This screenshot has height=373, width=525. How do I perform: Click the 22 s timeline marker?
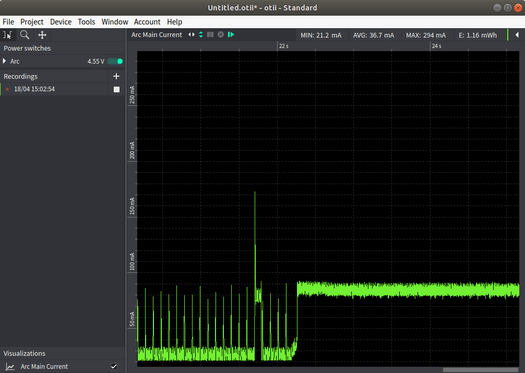(x=284, y=46)
